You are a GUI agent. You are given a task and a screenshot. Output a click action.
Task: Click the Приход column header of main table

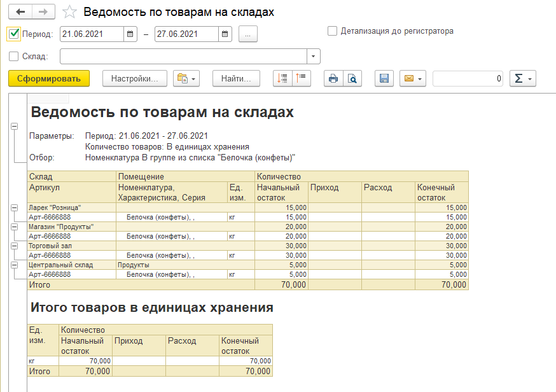[x=335, y=192]
